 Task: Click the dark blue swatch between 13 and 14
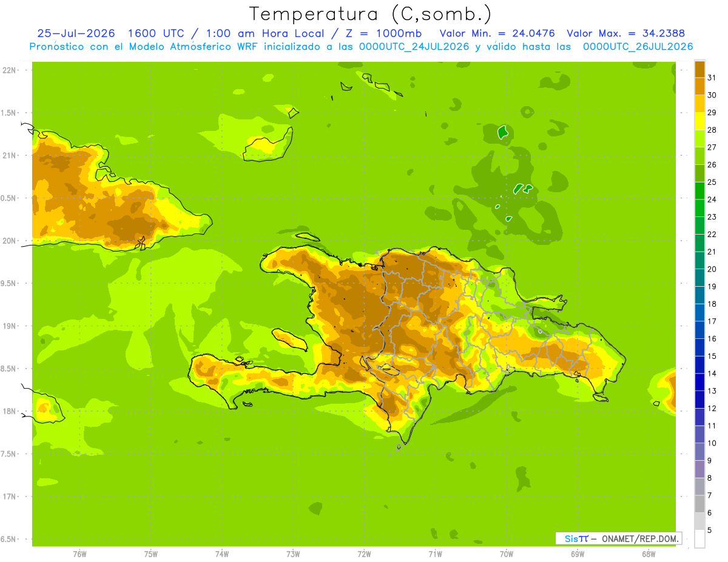[699, 382]
